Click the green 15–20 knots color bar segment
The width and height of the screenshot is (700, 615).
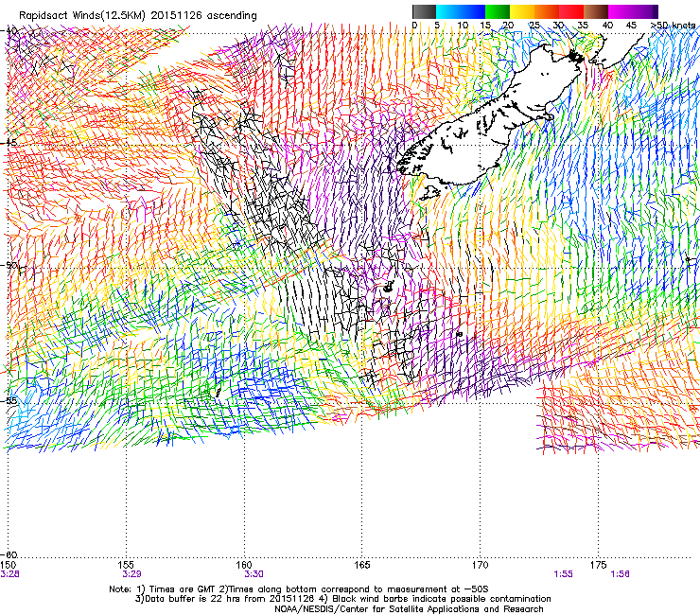[x=498, y=11]
